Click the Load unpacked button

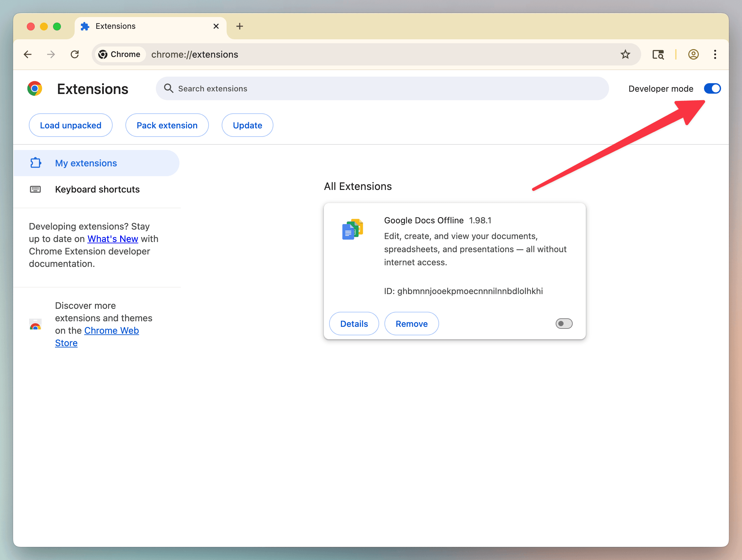tap(70, 125)
